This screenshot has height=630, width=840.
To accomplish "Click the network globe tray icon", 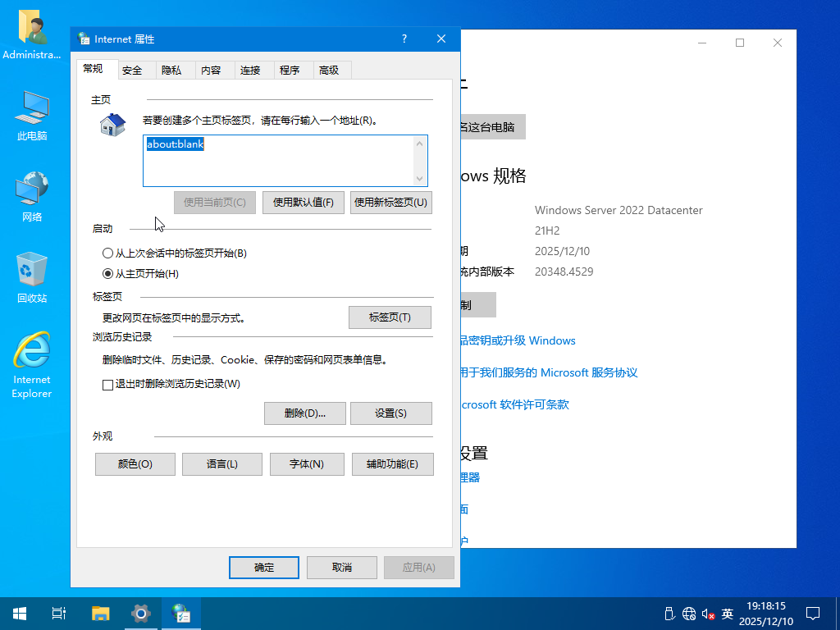I will (x=689, y=613).
